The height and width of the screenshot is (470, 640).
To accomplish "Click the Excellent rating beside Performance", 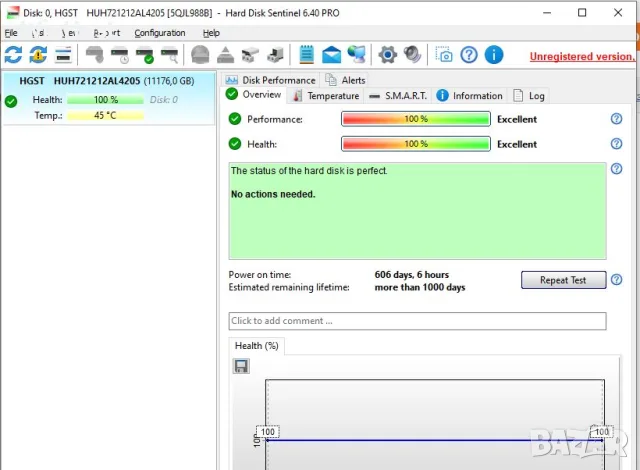I will [x=517, y=120].
